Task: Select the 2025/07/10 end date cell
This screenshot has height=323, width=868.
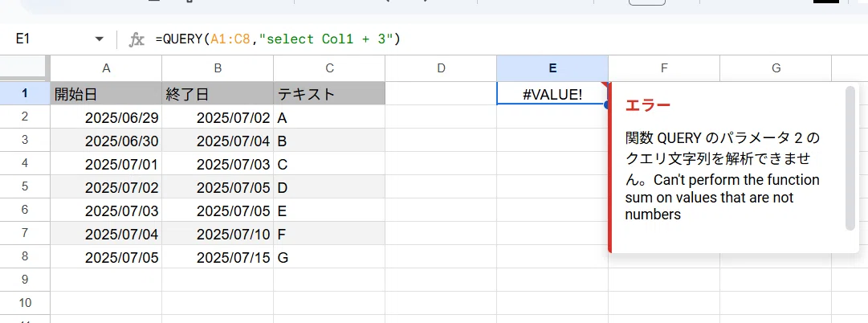Action: click(x=218, y=234)
